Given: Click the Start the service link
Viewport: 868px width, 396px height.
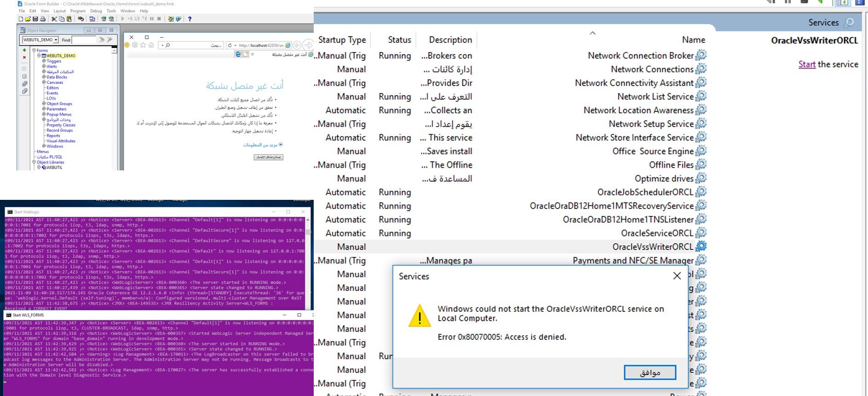Looking at the screenshot, I should click(807, 64).
